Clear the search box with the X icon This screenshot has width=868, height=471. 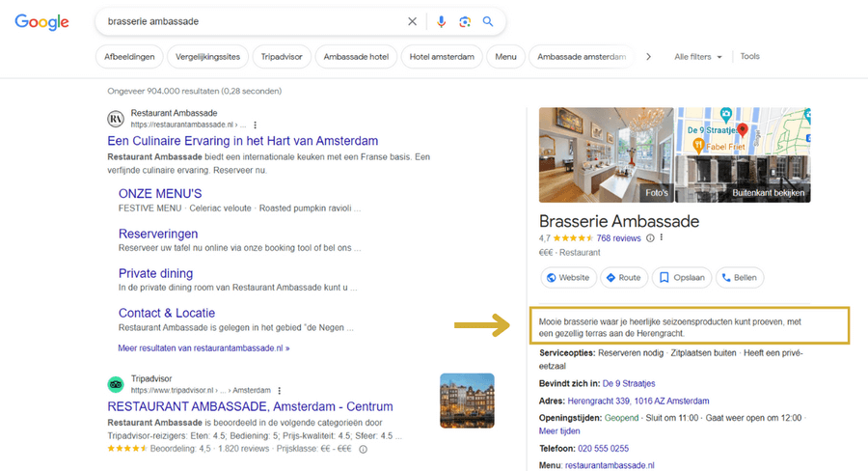click(413, 22)
